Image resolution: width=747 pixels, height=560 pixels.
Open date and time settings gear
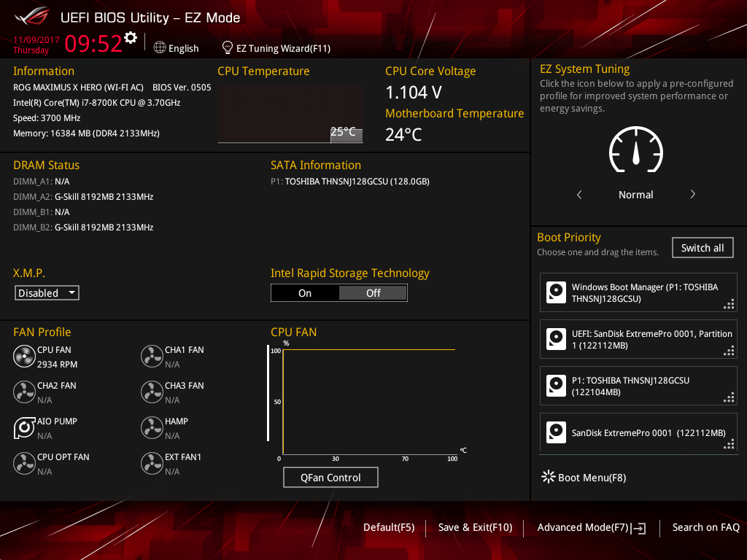tap(131, 38)
